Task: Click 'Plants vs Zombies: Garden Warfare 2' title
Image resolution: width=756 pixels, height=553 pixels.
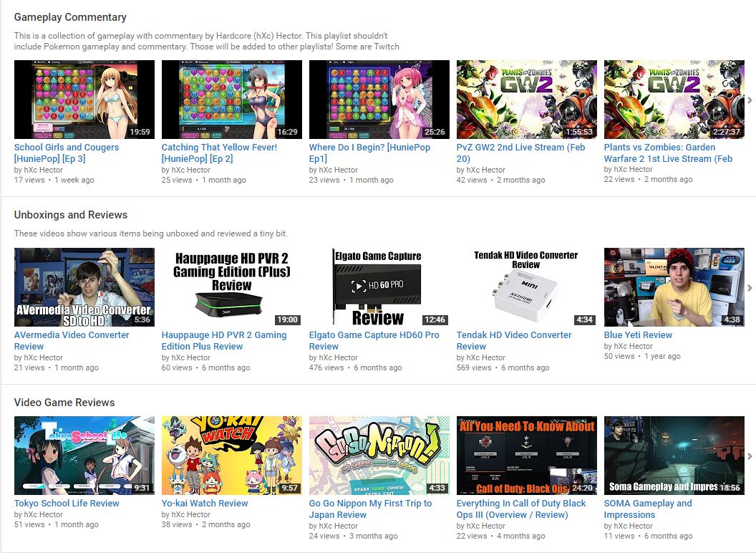Action: (x=668, y=153)
